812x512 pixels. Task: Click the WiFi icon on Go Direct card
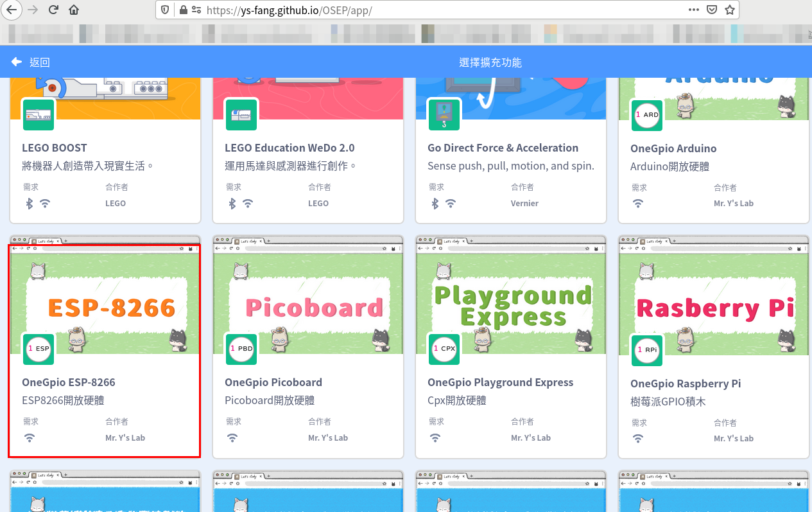click(x=451, y=203)
